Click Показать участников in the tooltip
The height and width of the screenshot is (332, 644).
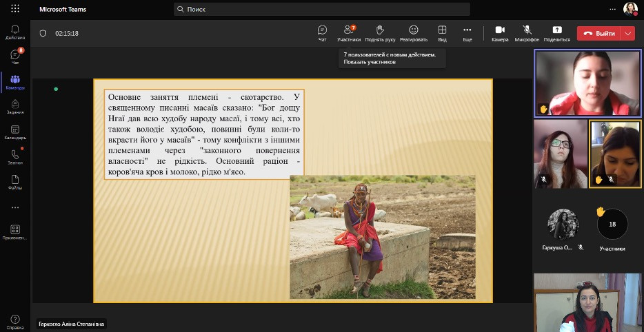370,62
